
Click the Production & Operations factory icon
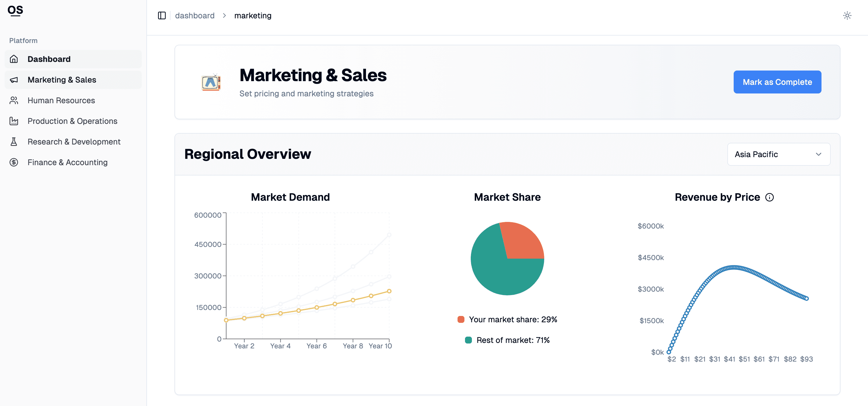pos(14,121)
